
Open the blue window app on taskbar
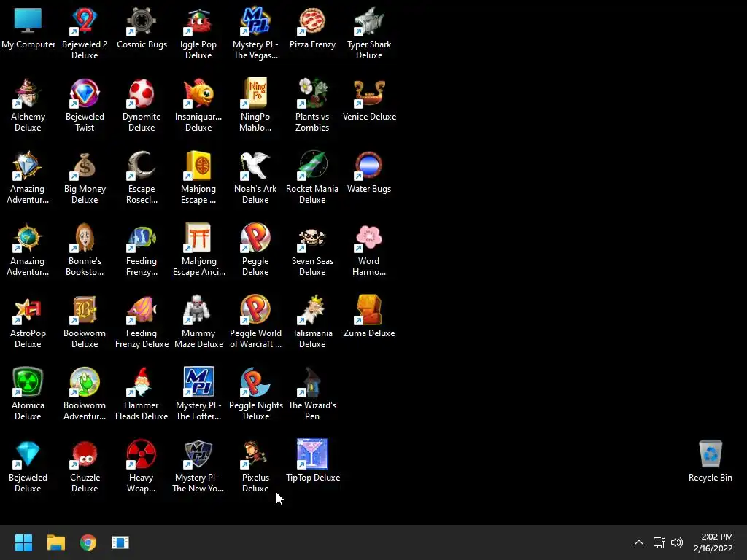[120, 542]
